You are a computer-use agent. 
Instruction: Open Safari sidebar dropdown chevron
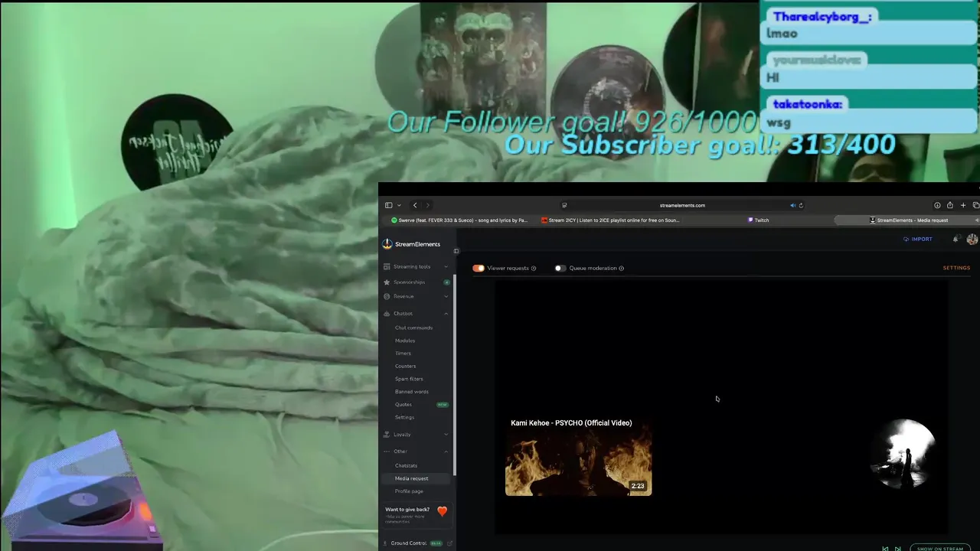[399, 205]
